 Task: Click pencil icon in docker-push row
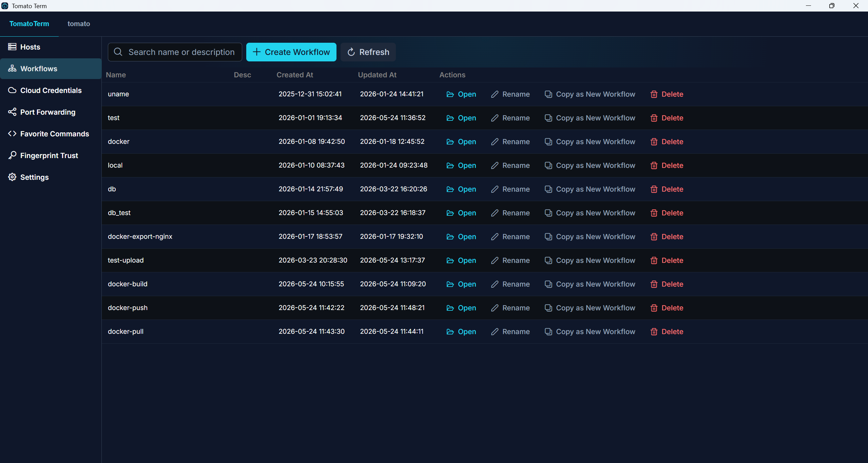(x=495, y=308)
